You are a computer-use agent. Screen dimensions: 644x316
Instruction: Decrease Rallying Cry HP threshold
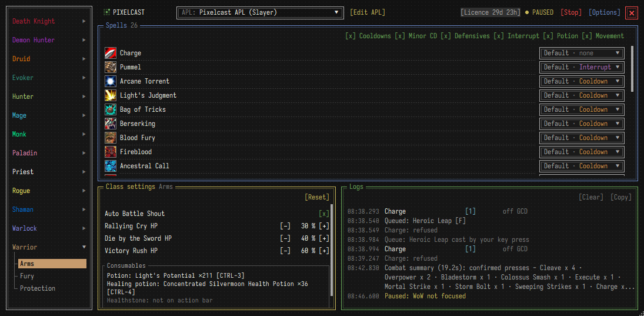[x=285, y=226]
